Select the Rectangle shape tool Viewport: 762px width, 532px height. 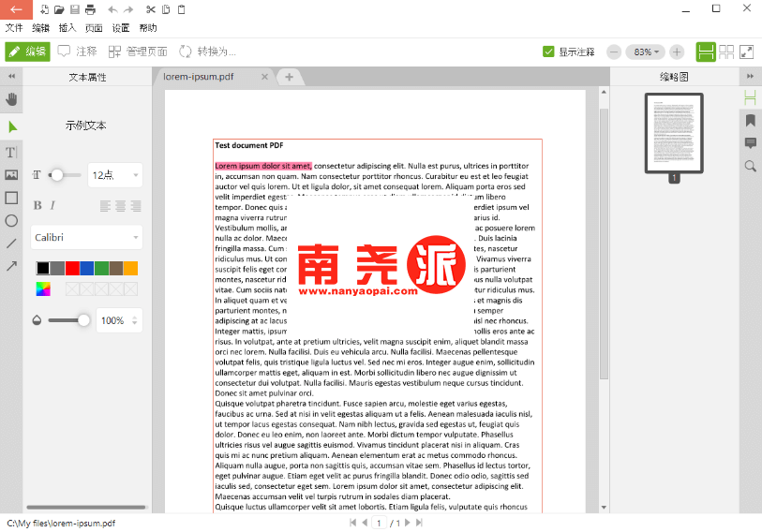point(11,198)
